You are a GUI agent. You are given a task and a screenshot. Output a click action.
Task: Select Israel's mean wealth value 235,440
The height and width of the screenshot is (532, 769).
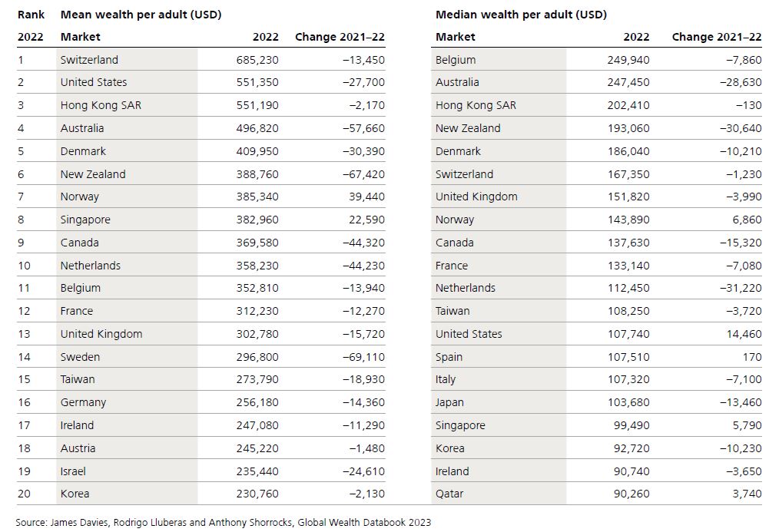click(257, 471)
